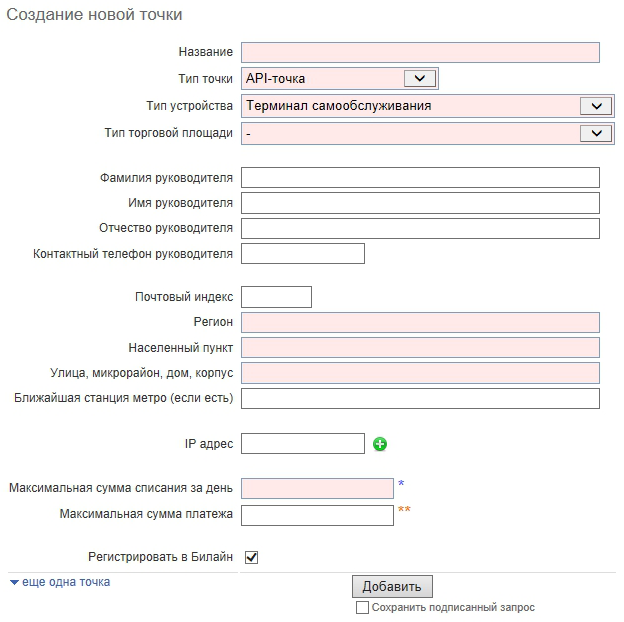Viewport: 624px width, 622px height.
Task: Click the Максимальная сумма платежа field
Action: coord(317,515)
